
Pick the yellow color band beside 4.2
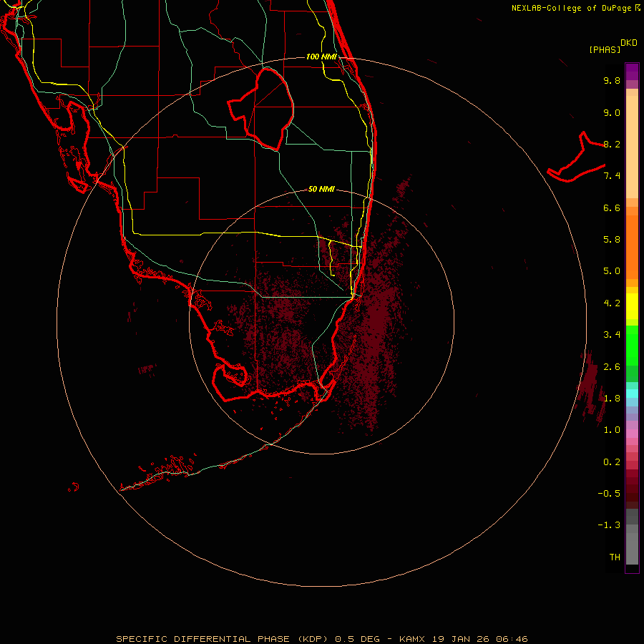[632, 306]
